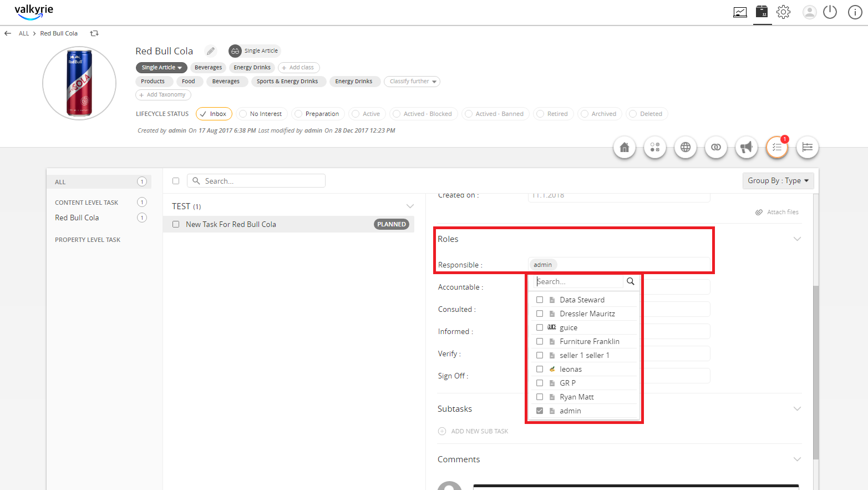Click ADD NEW SUB TASK link
The height and width of the screenshot is (490, 868).
[480, 431]
